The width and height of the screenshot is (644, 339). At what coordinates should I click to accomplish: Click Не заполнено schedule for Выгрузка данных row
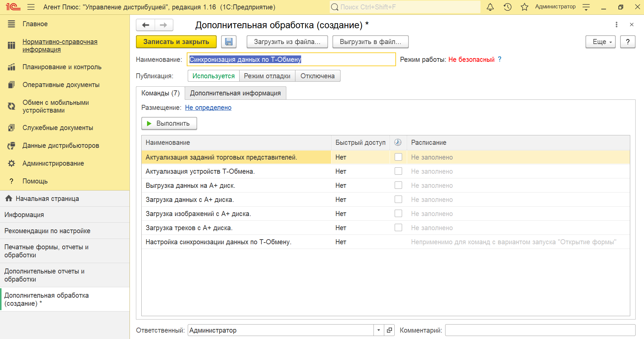(432, 185)
